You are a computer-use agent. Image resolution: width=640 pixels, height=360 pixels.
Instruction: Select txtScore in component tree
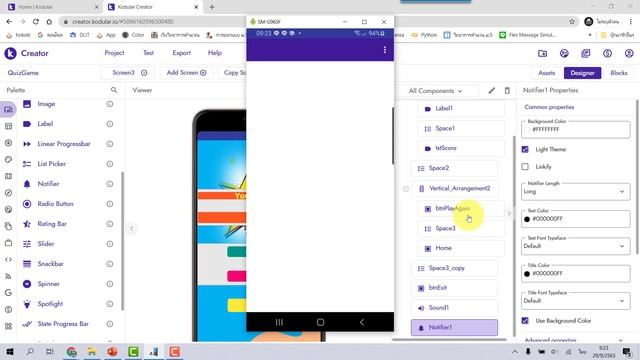[461, 148]
